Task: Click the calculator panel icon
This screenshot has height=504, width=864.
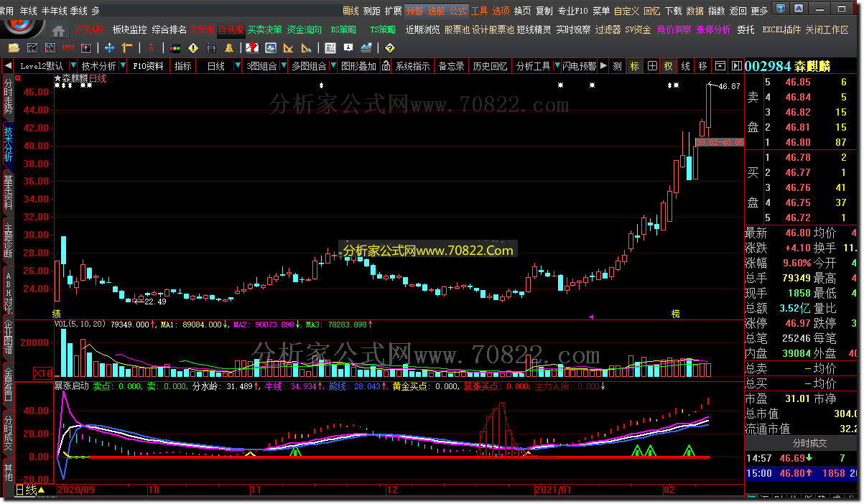Action: pos(330,48)
